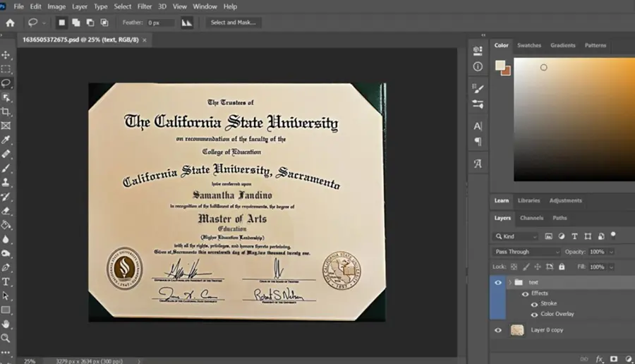The height and width of the screenshot is (364, 635).
Task: Open the Filter menu
Action: pyautogui.click(x=144, y=6)
